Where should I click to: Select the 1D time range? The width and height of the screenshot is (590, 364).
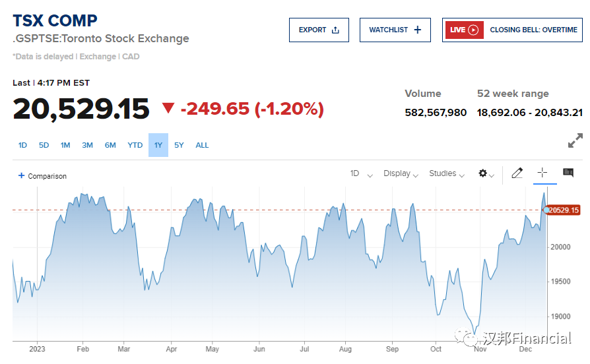coord(22,145)
